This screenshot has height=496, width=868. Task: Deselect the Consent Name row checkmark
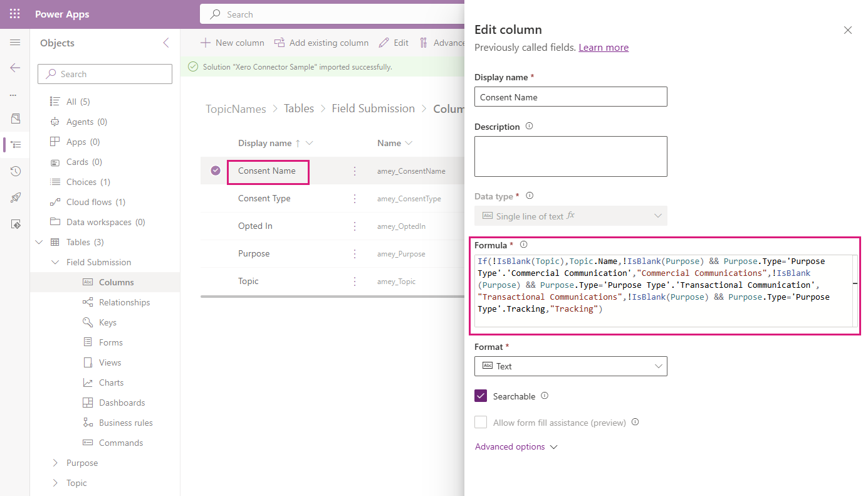pos(216,171)
